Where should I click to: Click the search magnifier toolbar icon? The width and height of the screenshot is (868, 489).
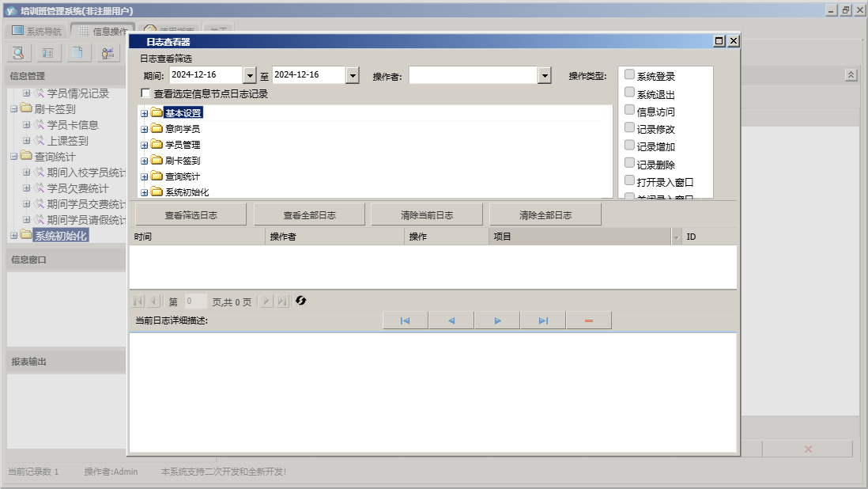click(x=19, y=53)
